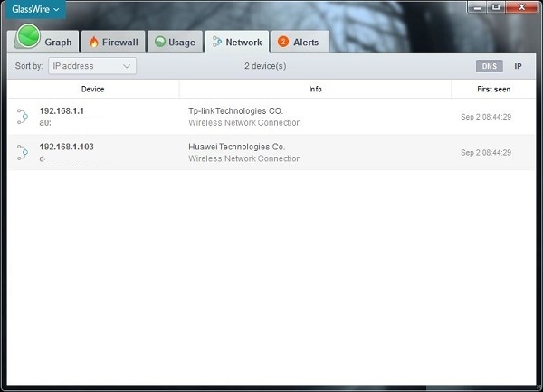Click the Network tab's node icon

(217, 42)
